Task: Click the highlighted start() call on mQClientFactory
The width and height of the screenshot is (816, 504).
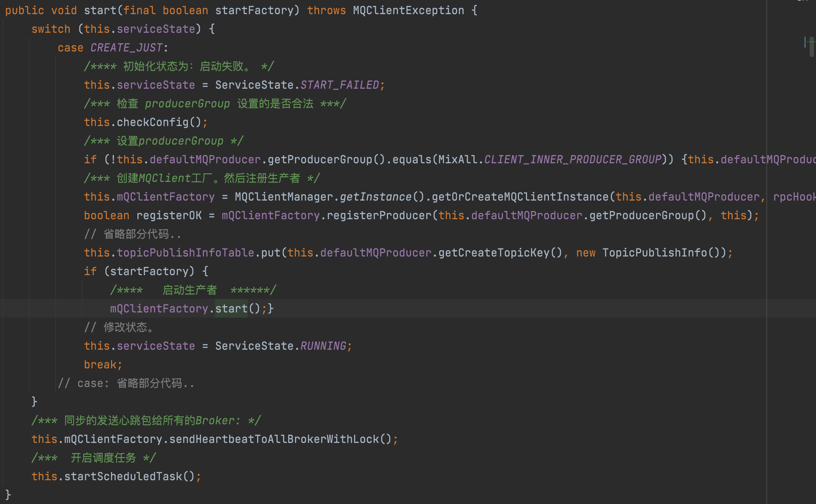Action: click(x=231, y=308)
